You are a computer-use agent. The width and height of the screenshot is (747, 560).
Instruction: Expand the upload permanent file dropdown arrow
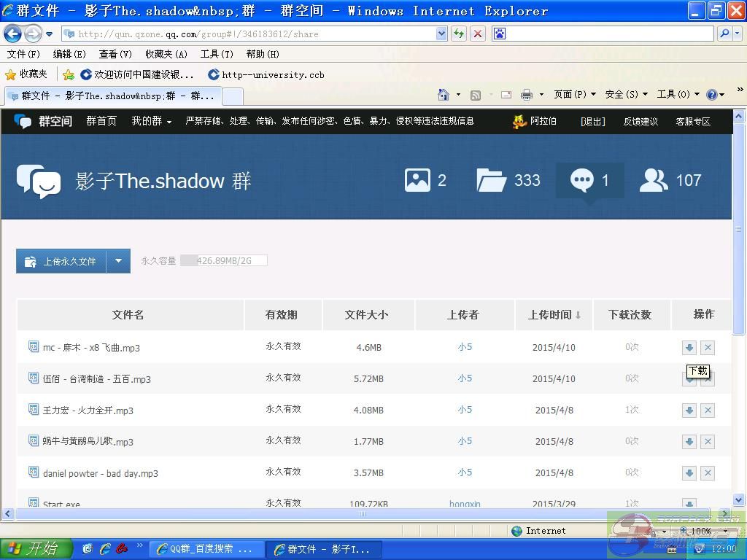(x=118, y=261)
